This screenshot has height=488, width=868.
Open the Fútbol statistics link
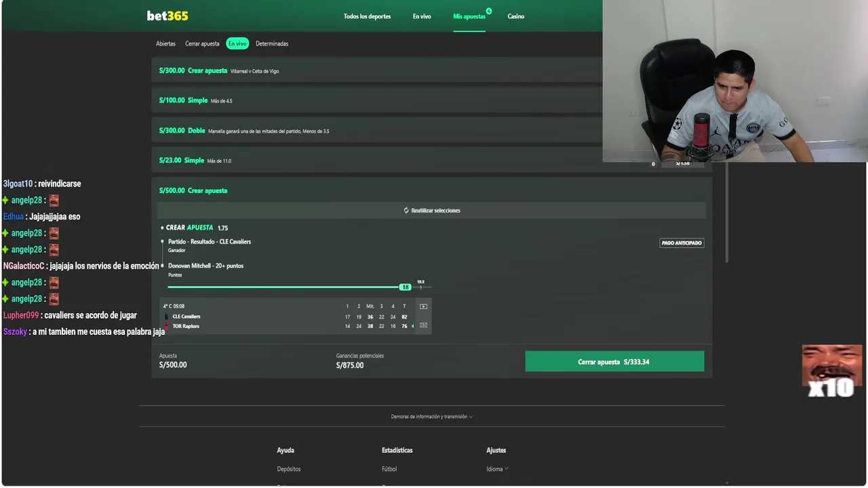click(x=389, y=469)
